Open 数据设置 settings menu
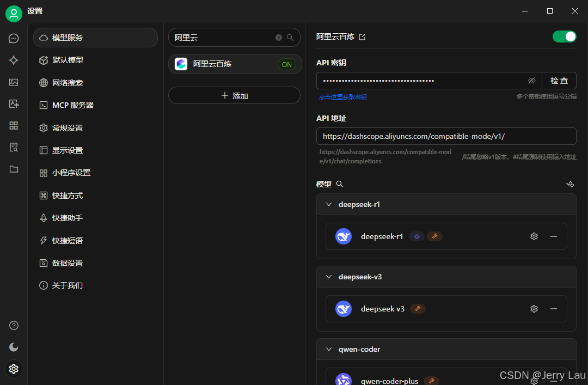Viewport: 588px width, 385px height. coord(96,263)
